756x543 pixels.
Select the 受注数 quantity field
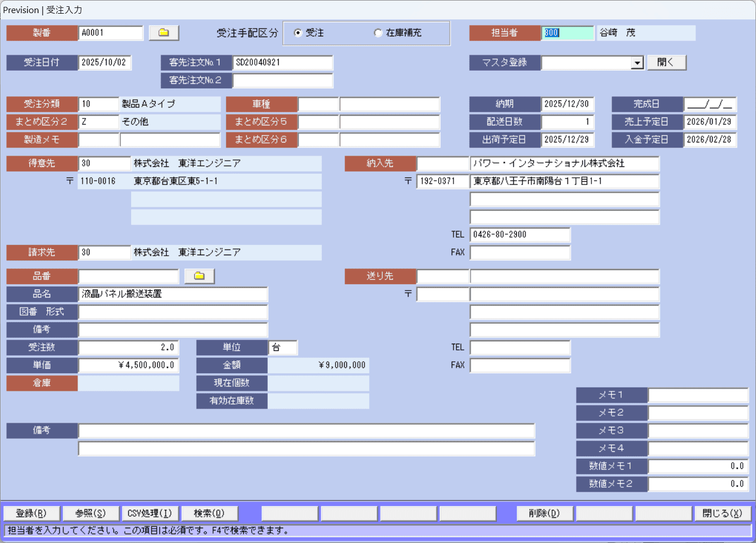coord(128,348)
